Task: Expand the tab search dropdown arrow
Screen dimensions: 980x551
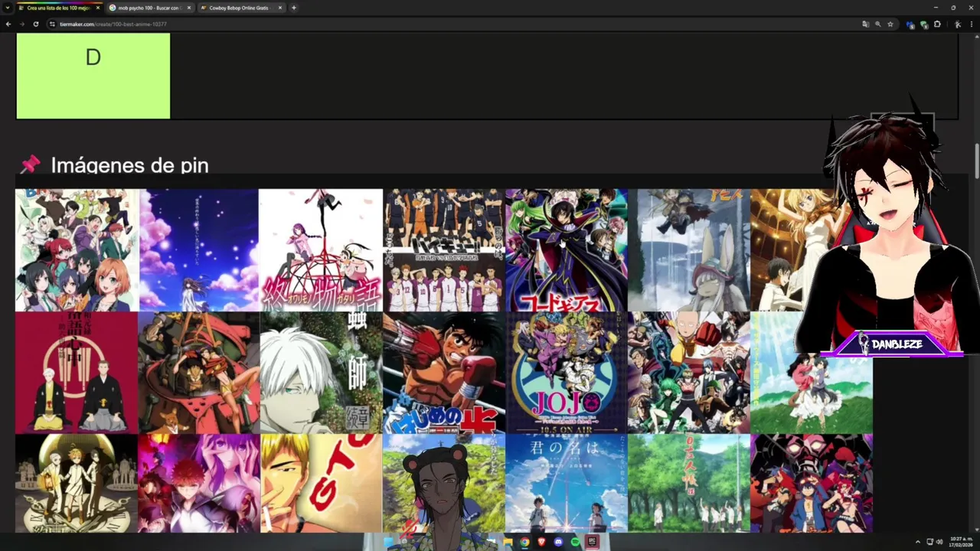Action: [x=7, y=8]
